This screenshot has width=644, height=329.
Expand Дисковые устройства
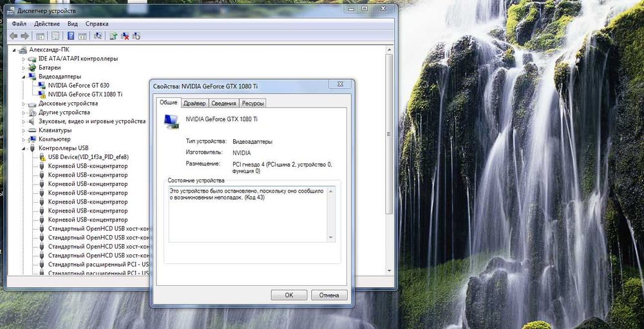[24, 104]
